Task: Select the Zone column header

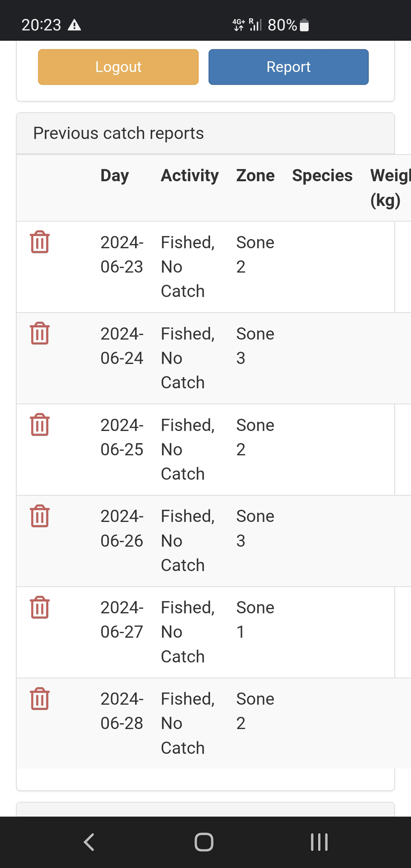Action: (255, 176)
